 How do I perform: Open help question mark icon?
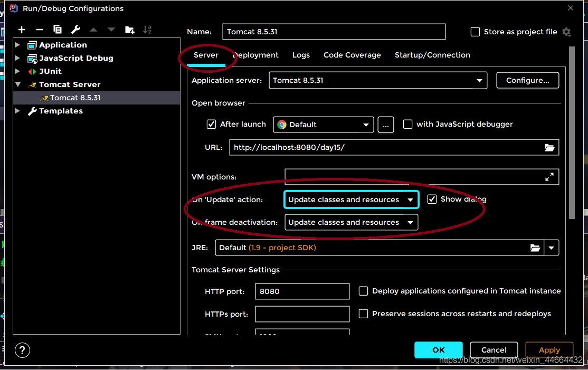click(x=22, y=350)
